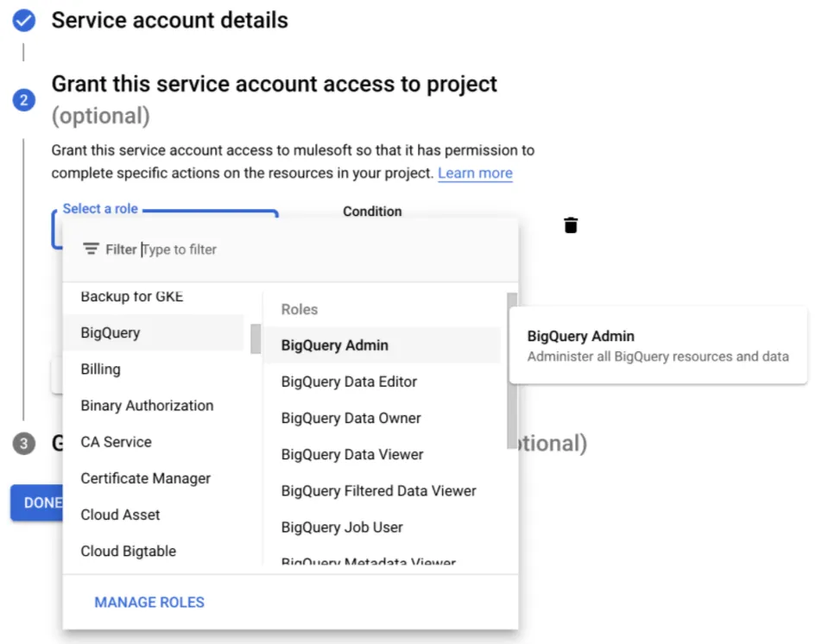Select the Binary Authorization category
The height and width of the screenshot is (644, 815).
pyautogui.click(x=154, y=406)
